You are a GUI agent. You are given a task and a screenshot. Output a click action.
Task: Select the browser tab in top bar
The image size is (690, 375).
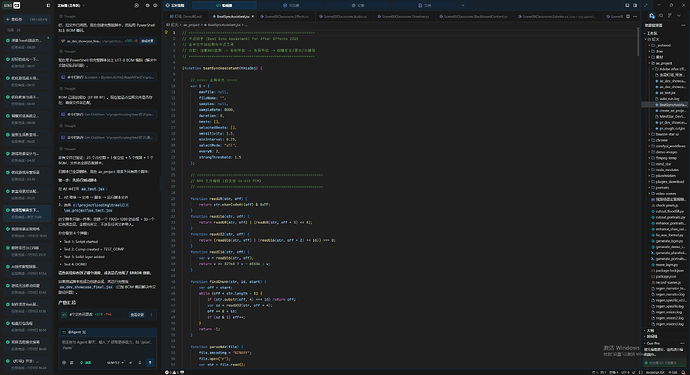291,5
